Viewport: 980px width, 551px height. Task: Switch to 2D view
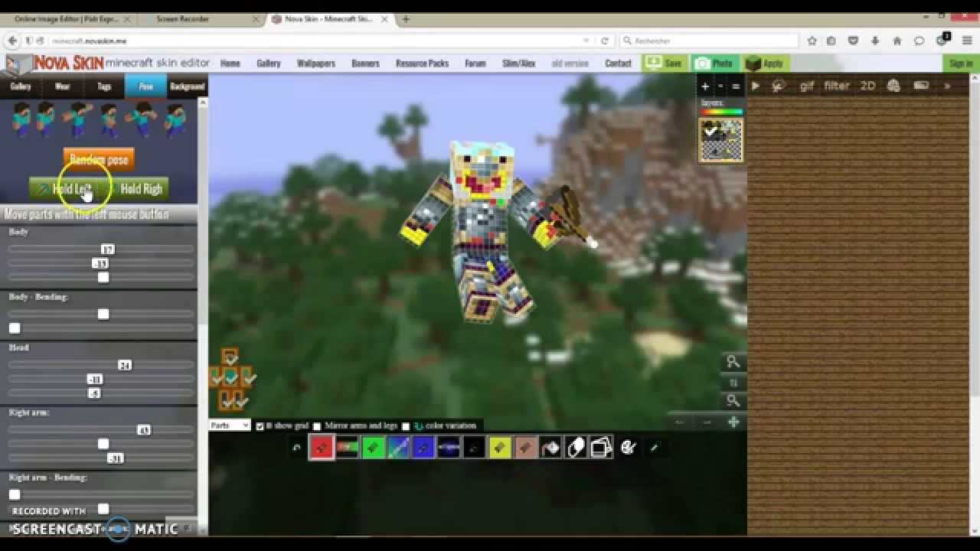pos(867,86)
